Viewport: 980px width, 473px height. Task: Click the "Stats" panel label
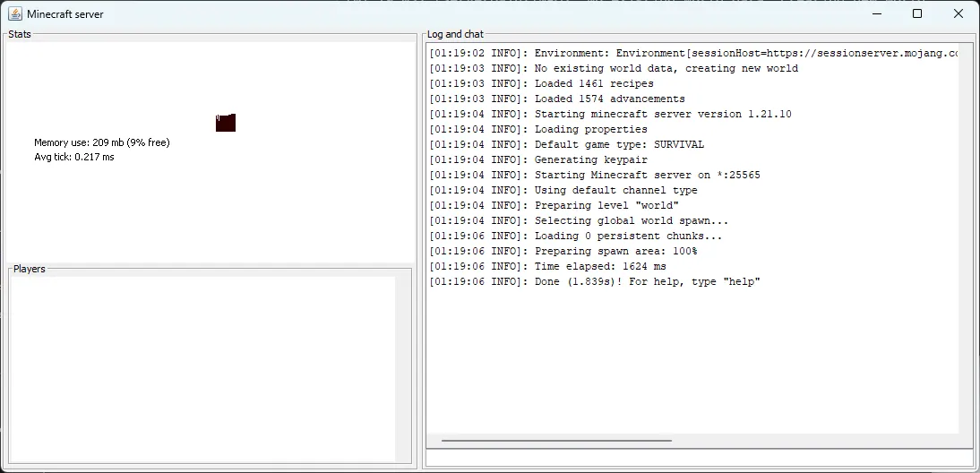pos(20,34)
